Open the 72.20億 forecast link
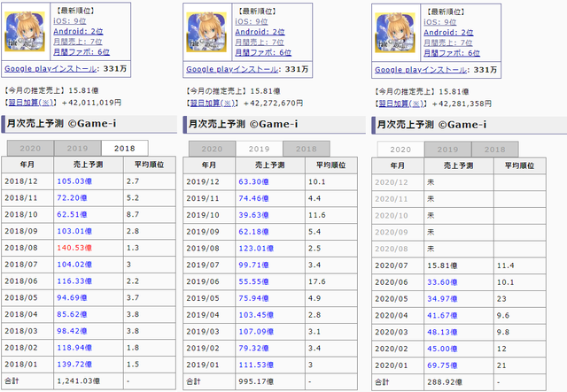567x392 pixels. [72, 198]
